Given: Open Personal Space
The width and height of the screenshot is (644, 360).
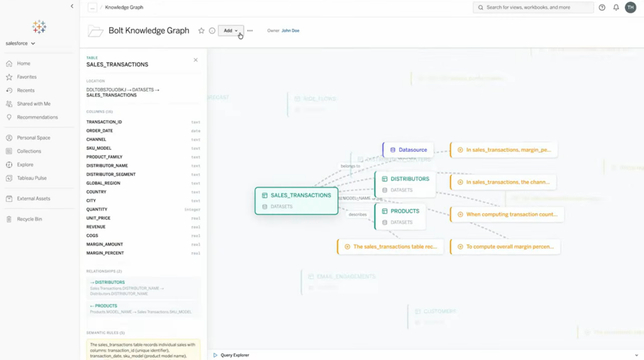Looking at the screenshot, I should click(x=34, y=138).
